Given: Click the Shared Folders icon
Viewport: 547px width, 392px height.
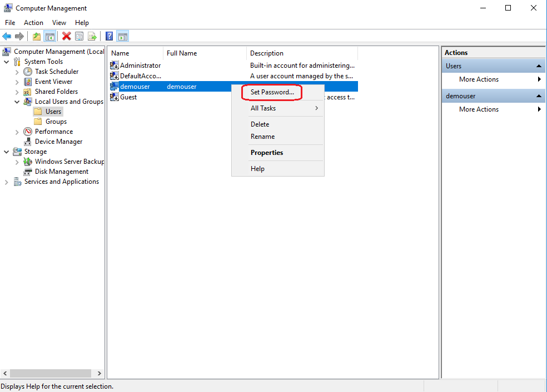Looking at the screenshot, I should (28, 92).
